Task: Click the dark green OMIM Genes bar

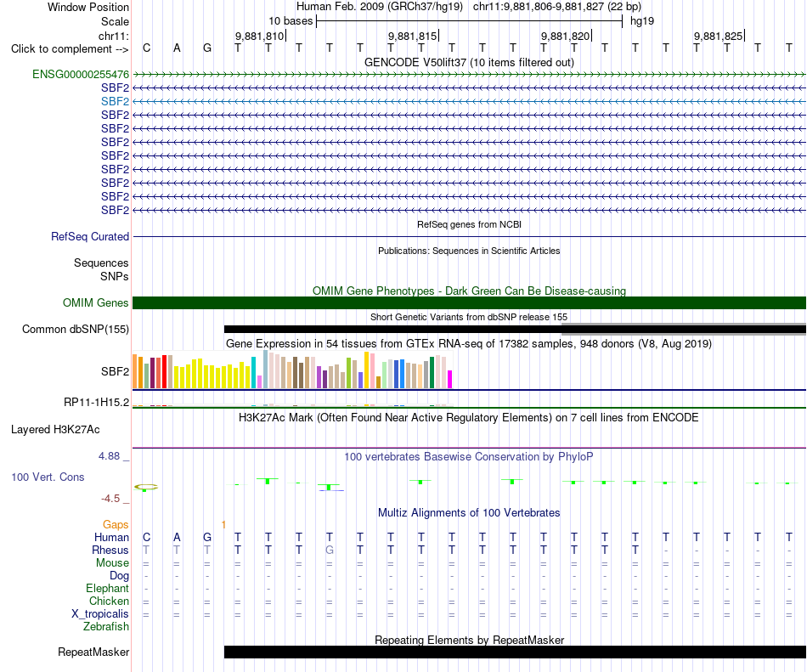Action: (469, 303)
